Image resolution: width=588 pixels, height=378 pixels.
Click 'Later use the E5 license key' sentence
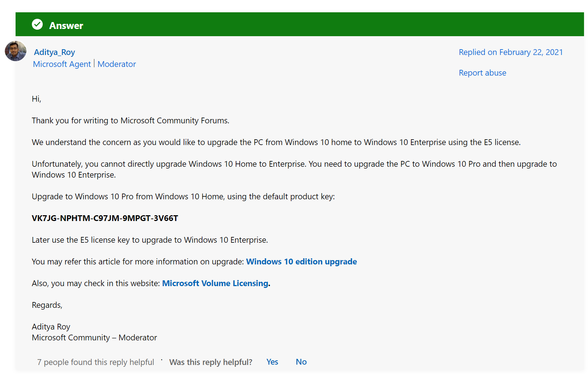point(150,240)
